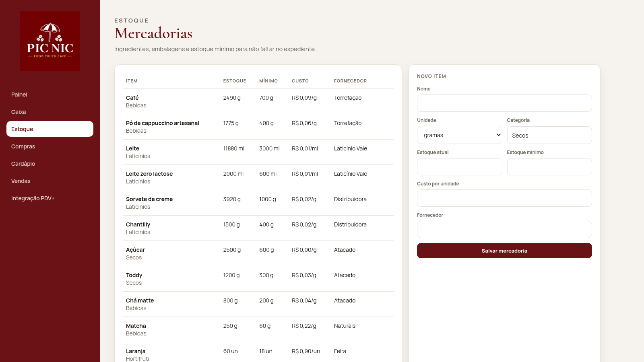Click the Mercadorias page heading

tap(153, 33)
